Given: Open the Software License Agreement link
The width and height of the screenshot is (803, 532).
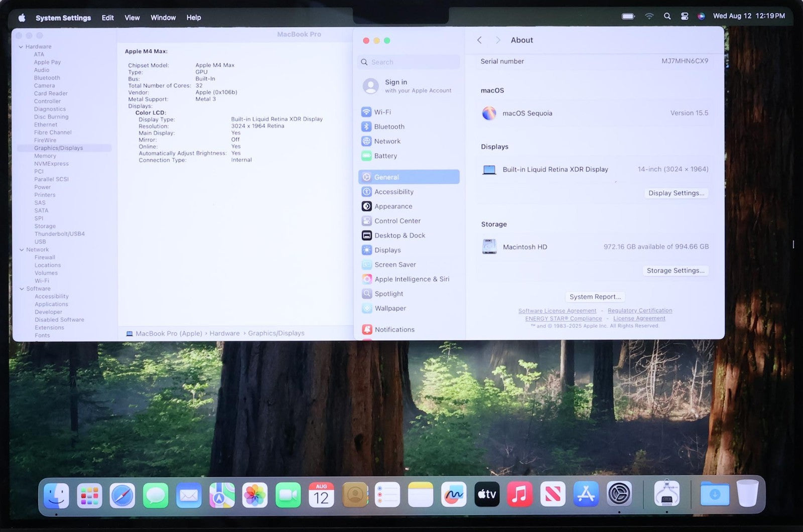Looking at the screenshot, I should click(x=557, y=311).
